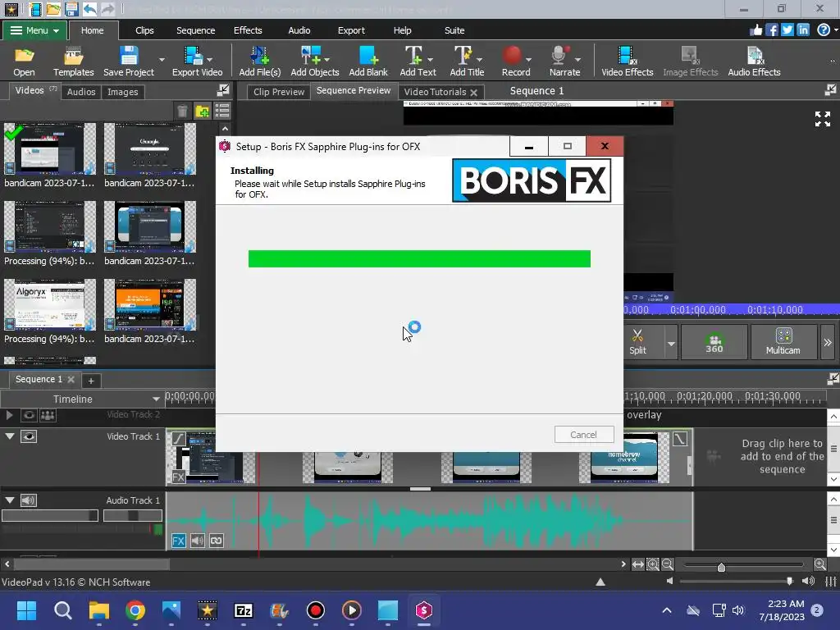
Task: Click the zoom to fit timeline icon
Action: [x=637, y=564]
